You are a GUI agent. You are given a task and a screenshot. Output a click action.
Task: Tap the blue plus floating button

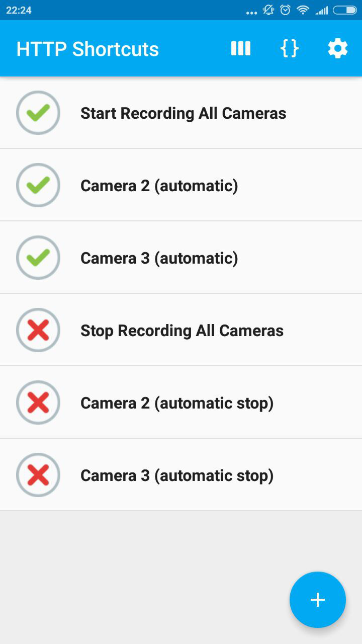317,599
